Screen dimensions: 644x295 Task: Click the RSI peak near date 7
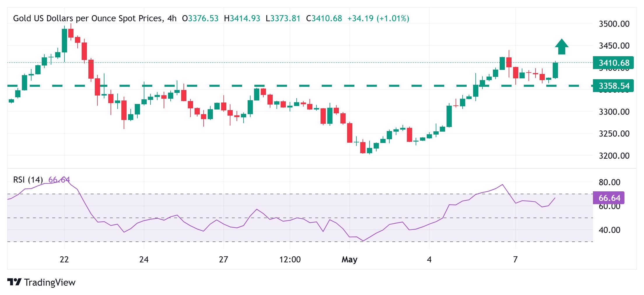click(x=502, y=185)
